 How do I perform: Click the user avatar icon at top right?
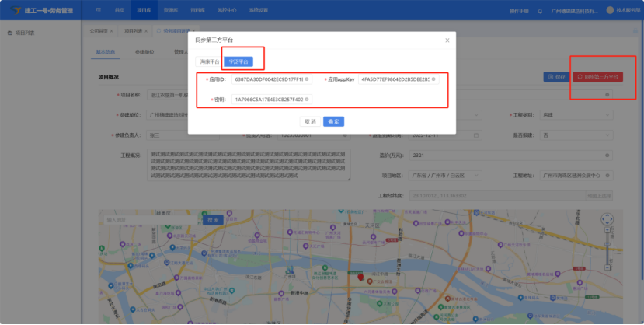[x=609, y=10]
